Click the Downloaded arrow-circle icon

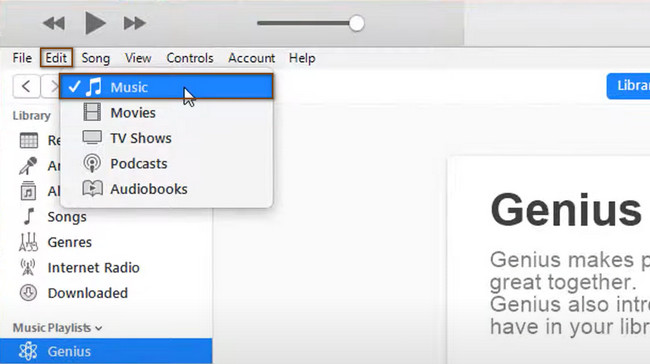click(28, 293)
